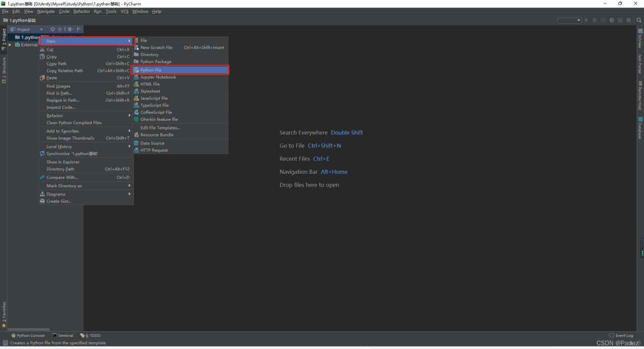This screenshot has width=644, height=349.
Task: Open the Structure tool window tab
Action: tap(4, 70)
